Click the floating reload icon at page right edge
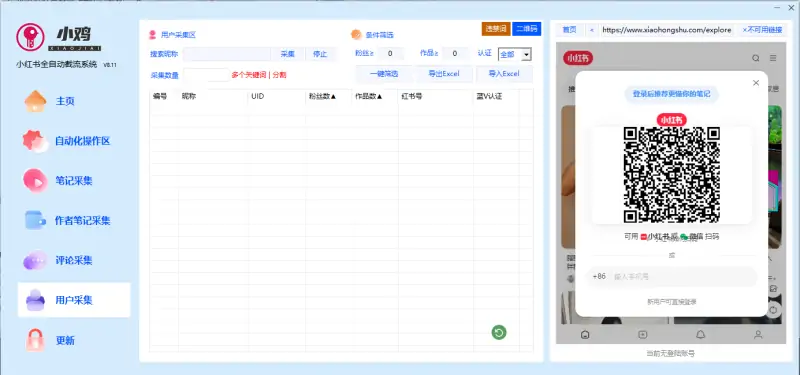Screen dimensions: 800x375 [x=773, y=309]
